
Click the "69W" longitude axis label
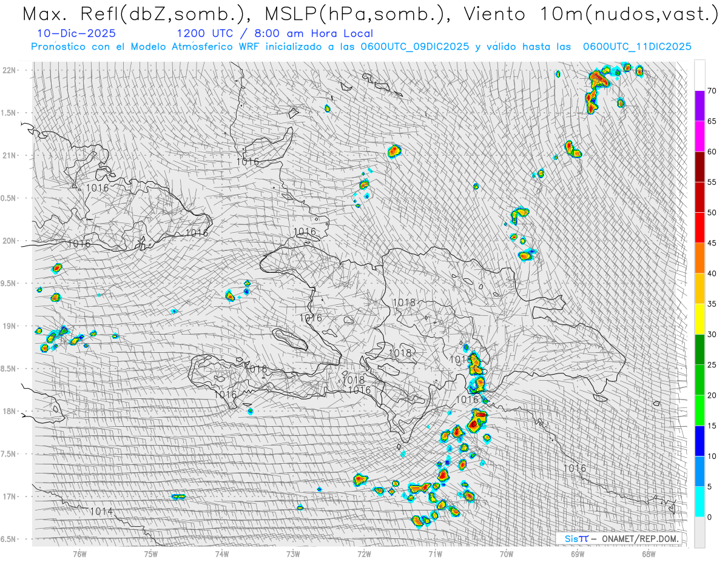pyautogui.click(x=578, y=554)
